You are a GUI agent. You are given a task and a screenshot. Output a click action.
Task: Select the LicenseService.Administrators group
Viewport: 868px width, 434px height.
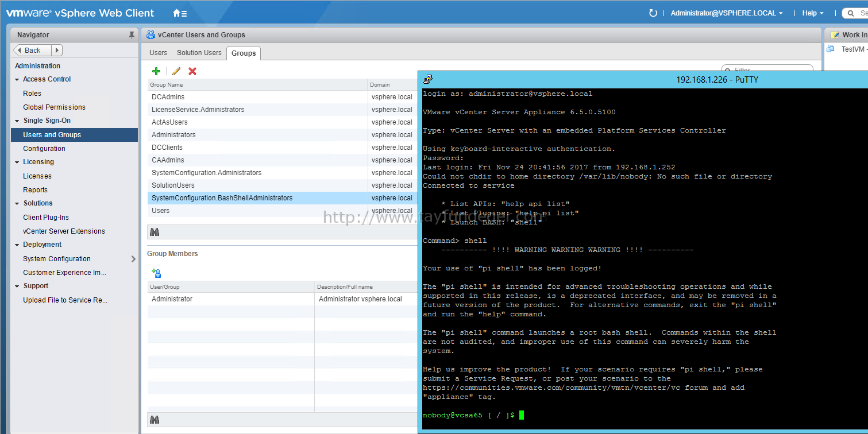click(283, 110)
